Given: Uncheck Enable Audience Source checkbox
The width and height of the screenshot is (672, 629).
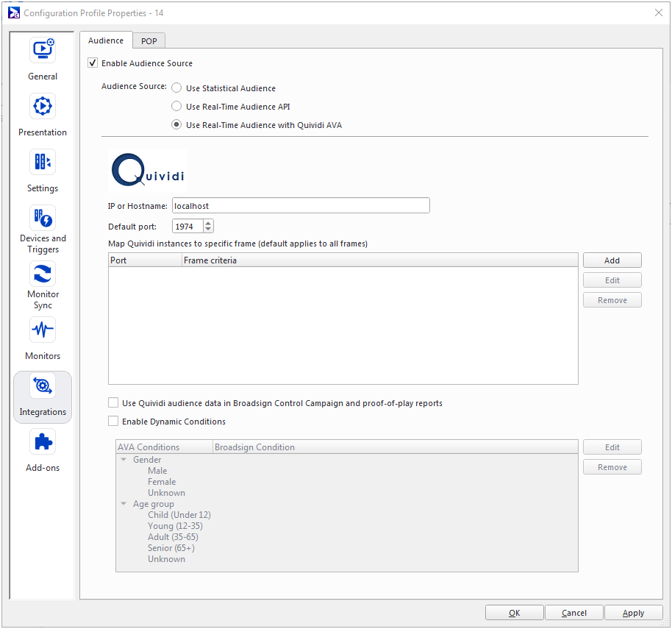Looking at the screenshot, I should pyautogui.click(x=93, y=63).
